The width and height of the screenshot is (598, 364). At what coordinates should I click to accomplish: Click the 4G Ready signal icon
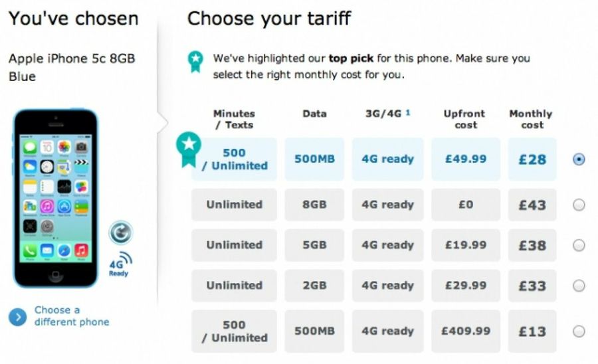120,264
